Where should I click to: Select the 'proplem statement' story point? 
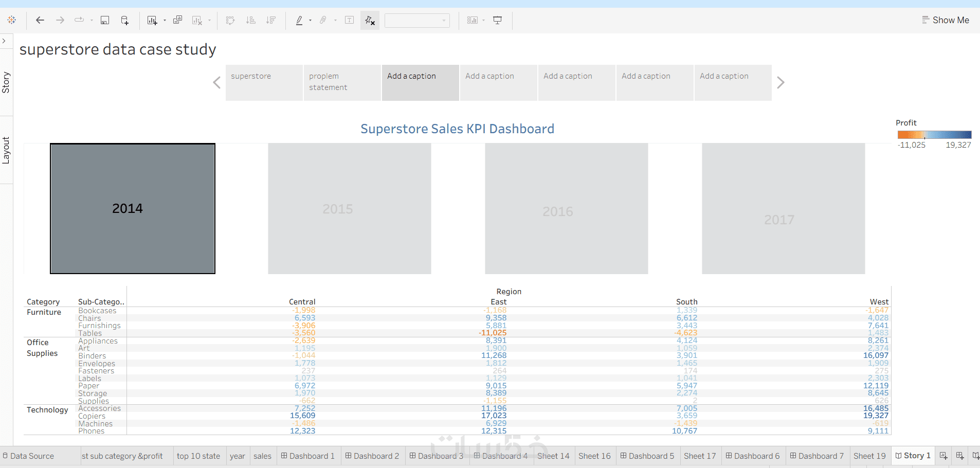pyautogui.click(x=342, y=82)
